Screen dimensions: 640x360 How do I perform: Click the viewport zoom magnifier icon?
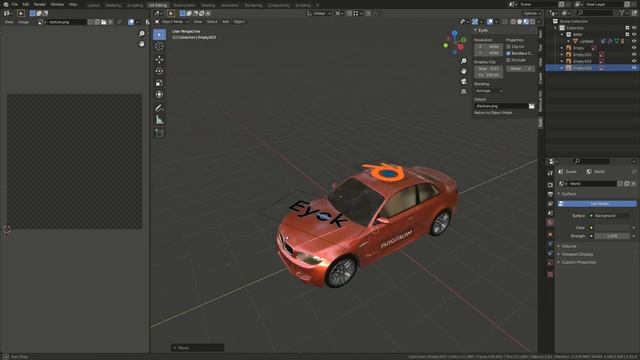(x=464, y=61)
